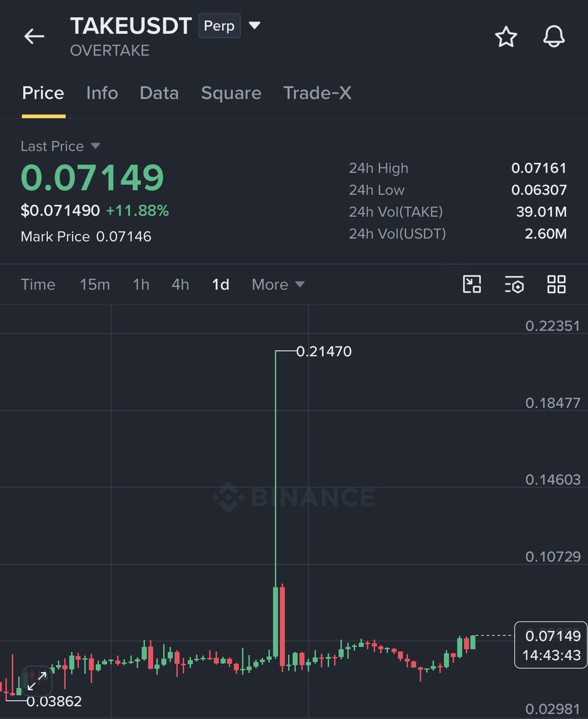Go back using the left arrow
Viewport: 588px width, 719px height.
tap(34, 37)
